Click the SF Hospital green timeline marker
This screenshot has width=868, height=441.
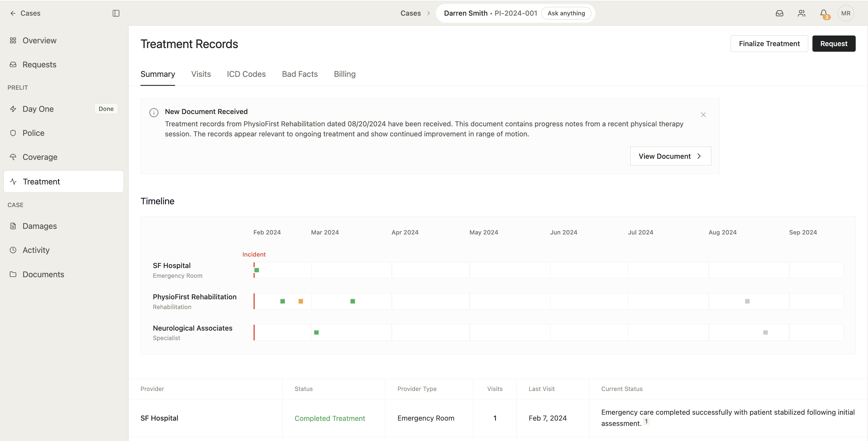257,270
